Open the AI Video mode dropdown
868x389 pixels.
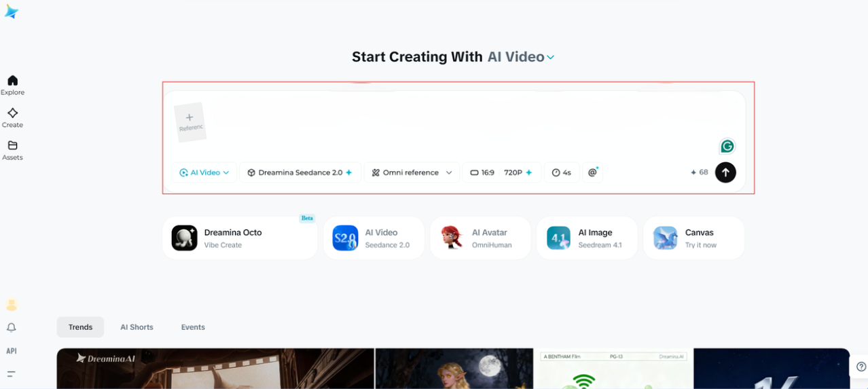click(x=204, y=172)
